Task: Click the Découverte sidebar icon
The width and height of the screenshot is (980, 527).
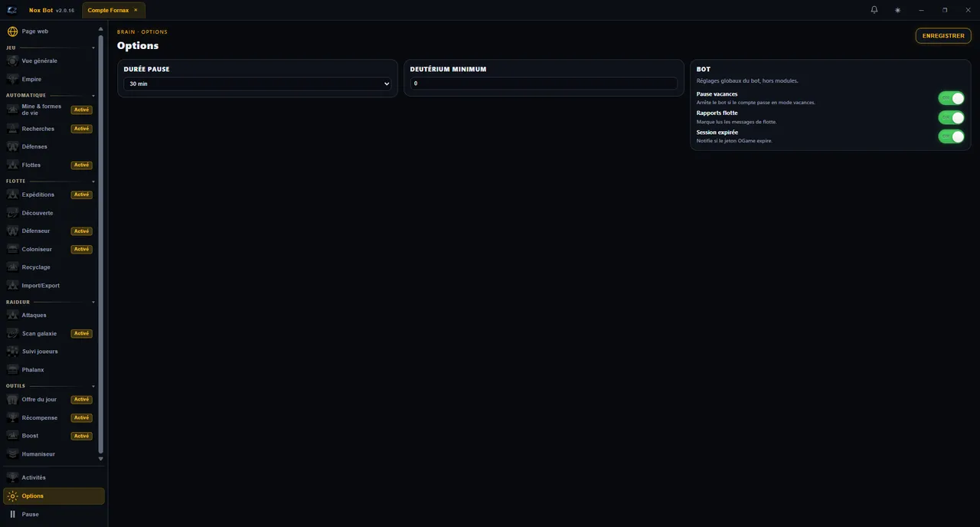Action: click(x=12, y=213)
